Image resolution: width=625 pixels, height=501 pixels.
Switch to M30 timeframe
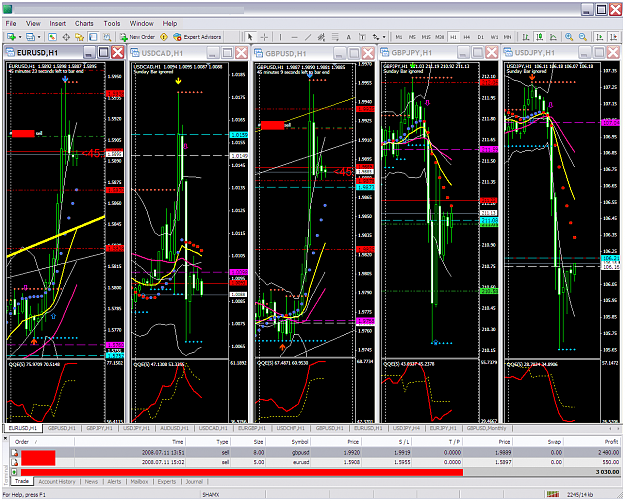tap(439, 37)
